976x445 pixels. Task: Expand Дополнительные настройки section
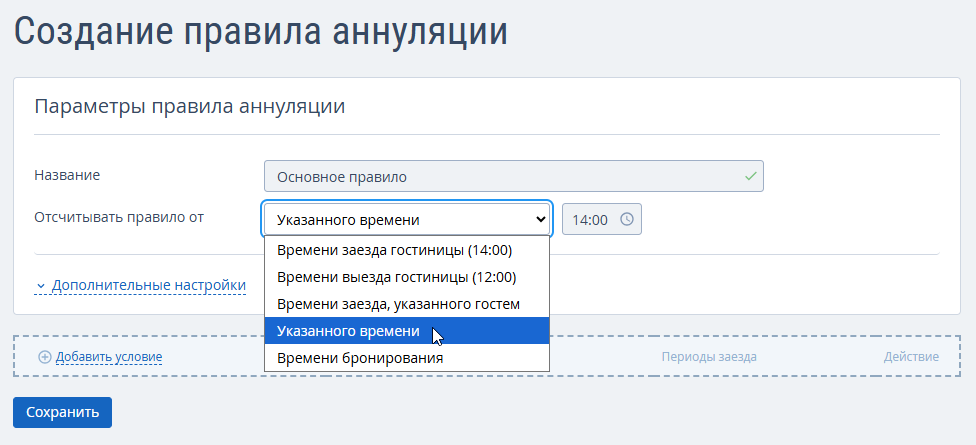[x=148, y=286]
